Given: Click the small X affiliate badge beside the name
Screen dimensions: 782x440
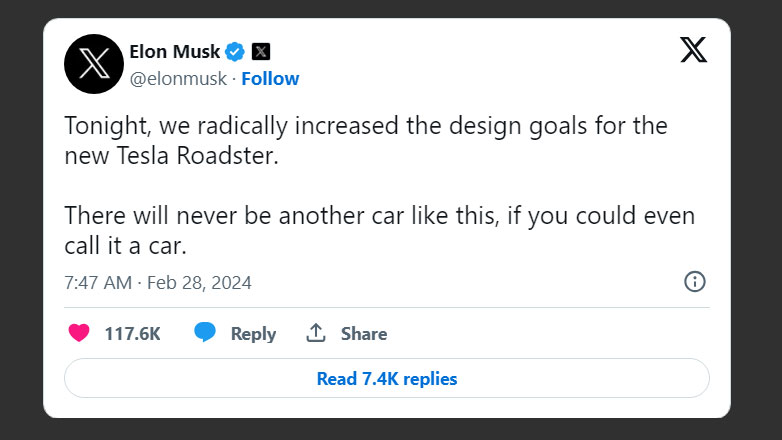Looking at the screenshot, I should coord(260,51).
